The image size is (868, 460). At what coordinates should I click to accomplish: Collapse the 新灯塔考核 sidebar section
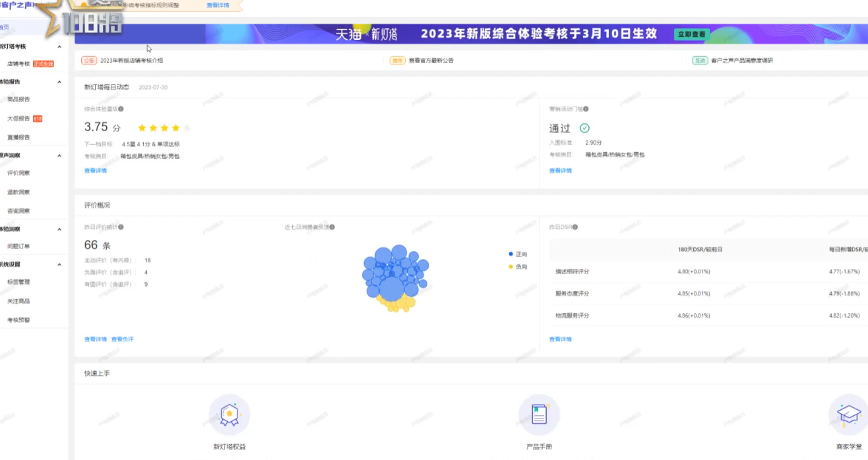[x=59, y=47]
